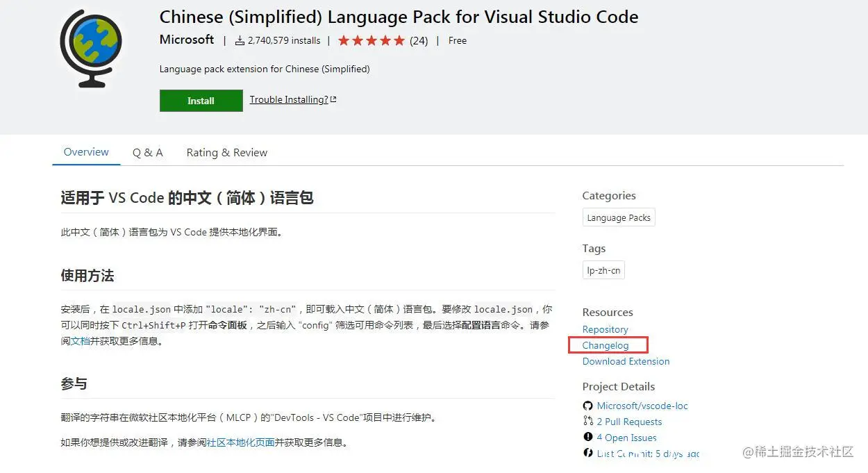Viewport: 868px width, 473px height.
Task: Click the 文档 documentation link
Action: click(x=81, y=341)
